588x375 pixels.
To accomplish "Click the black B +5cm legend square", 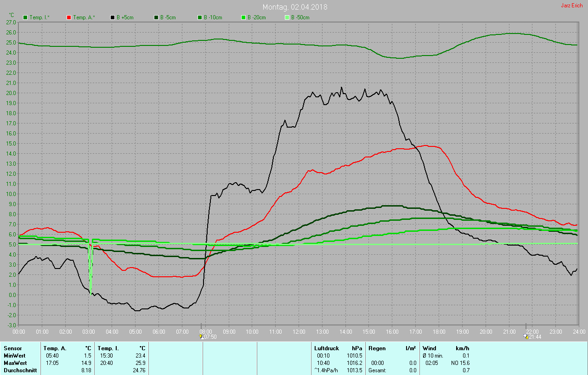I will (x=113, y=17).
